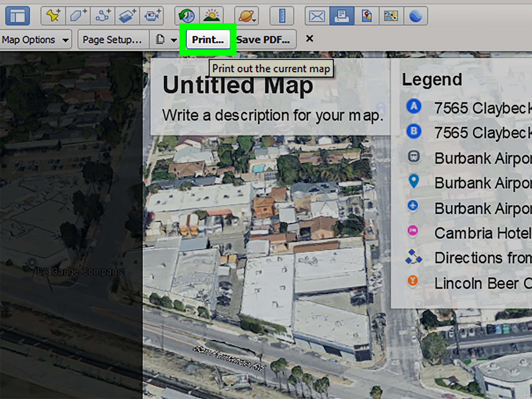Add an image overlay
This screenshot has width=532, height=399.
127,16
